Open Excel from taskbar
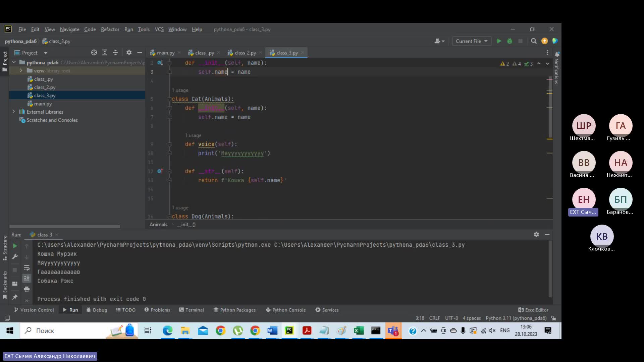Image resolution: width=644 pixels, height=362 pixels. pyautogui.click(x=358, y=330)
